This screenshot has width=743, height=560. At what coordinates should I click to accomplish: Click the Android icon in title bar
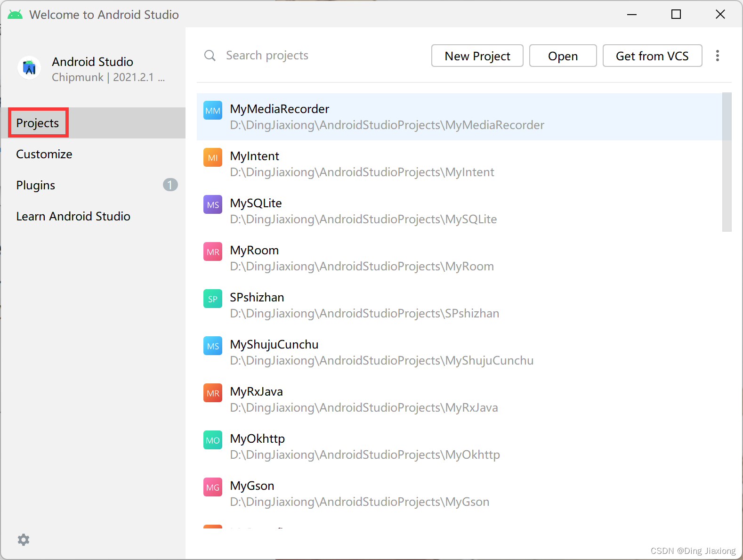point(15,15)
